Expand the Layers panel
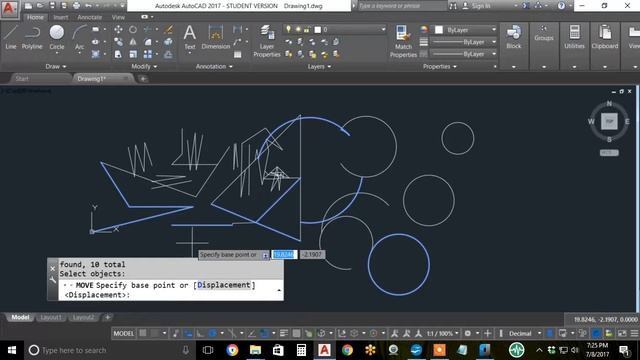This screenshot has width=640, height=360. (x=319, y=67)
